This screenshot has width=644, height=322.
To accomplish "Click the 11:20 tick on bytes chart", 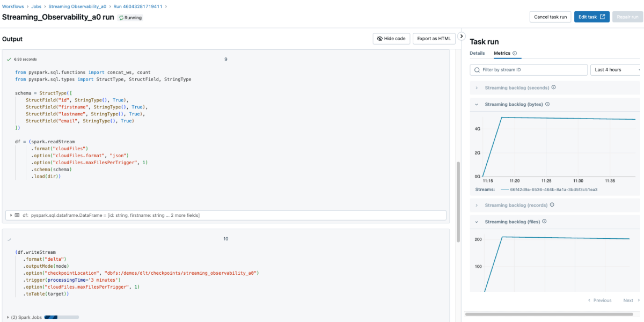I will (x=515, y=180).
